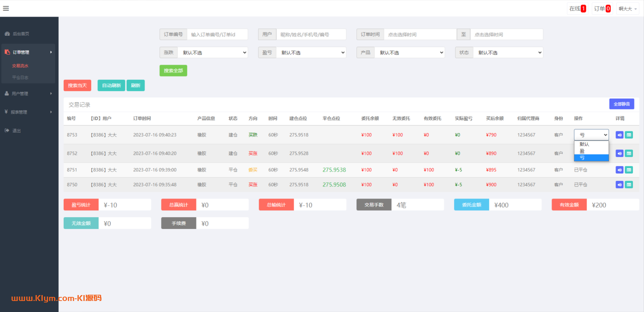The width and height of the screenshot is (644, 312).
Task: Click the person icon beside 用户管理
Action: 7,94
